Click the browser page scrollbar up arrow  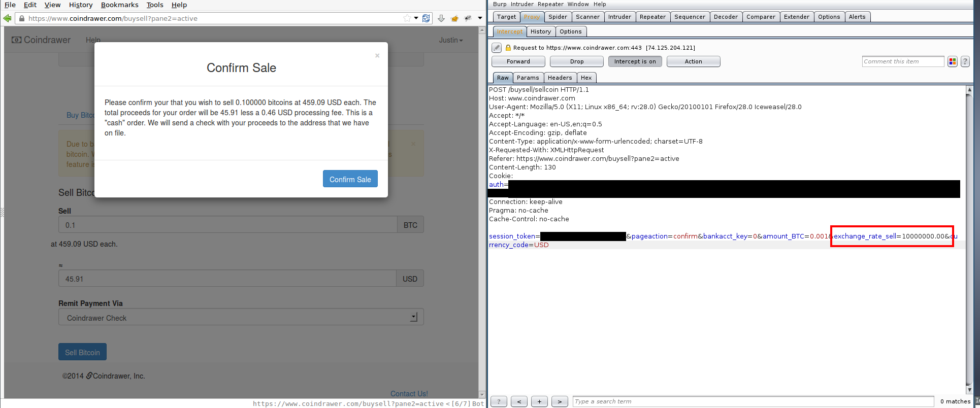point(482,30)
